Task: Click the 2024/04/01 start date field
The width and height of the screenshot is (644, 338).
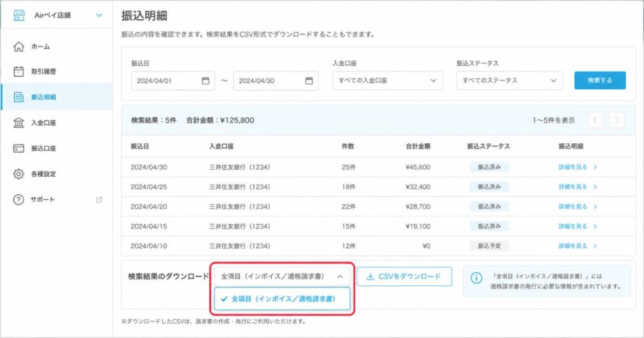Action: tap(173, 81)
